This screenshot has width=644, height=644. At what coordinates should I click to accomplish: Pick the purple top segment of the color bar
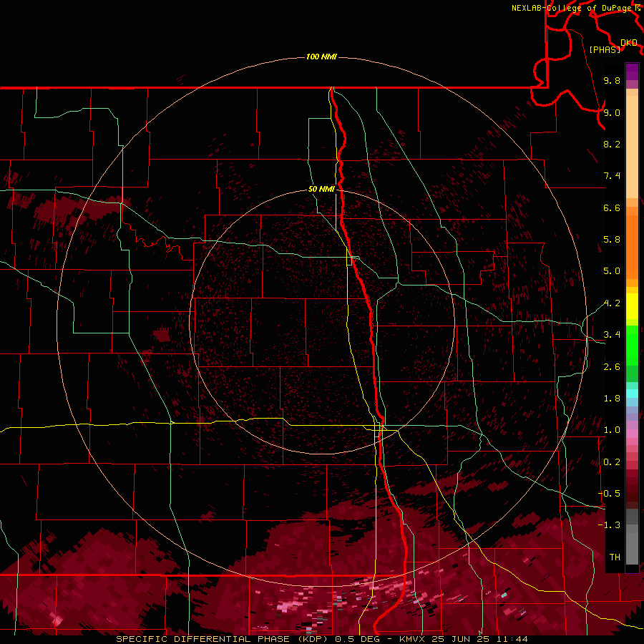[632, 72]
